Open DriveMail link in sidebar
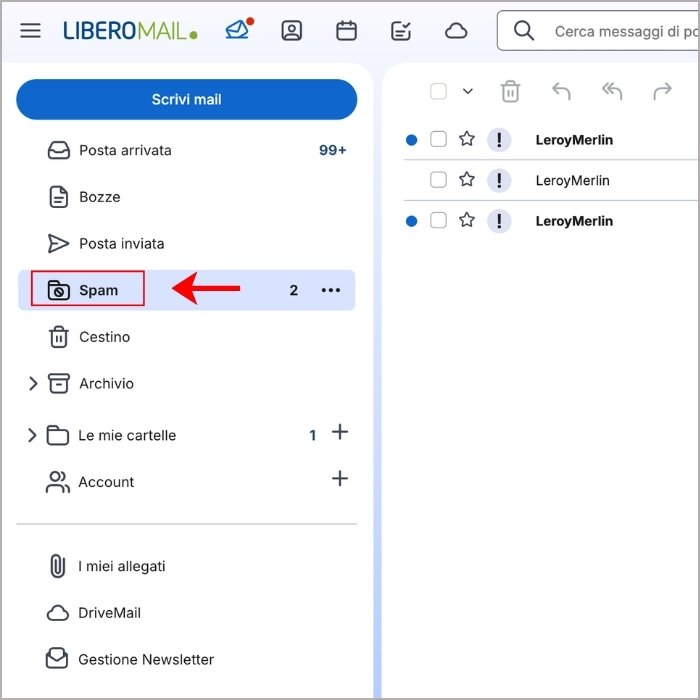This screenshot has height=700, width=700. click(109, 613)
